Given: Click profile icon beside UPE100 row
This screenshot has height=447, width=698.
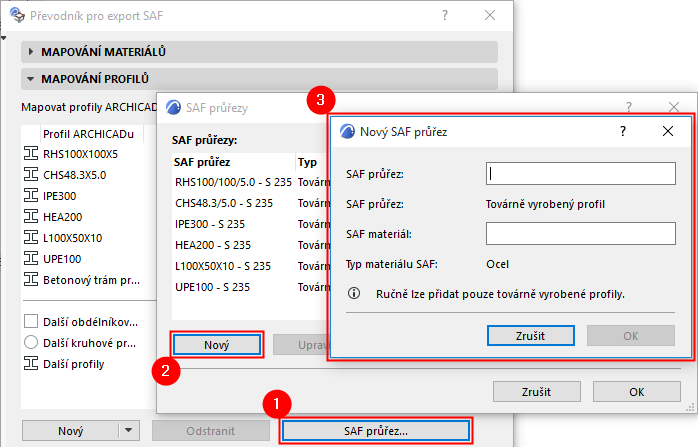Looking at the screenshot, I should (31, 259).
